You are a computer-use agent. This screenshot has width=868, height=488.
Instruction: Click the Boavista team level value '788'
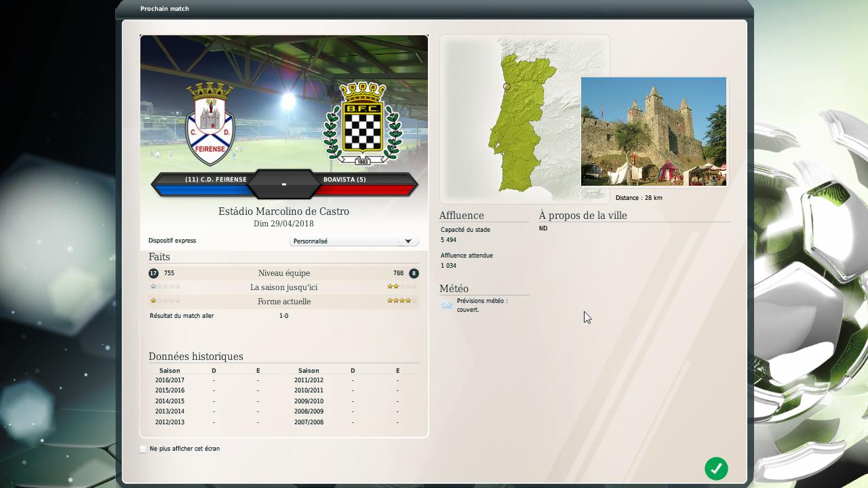(x=398, y=273)
